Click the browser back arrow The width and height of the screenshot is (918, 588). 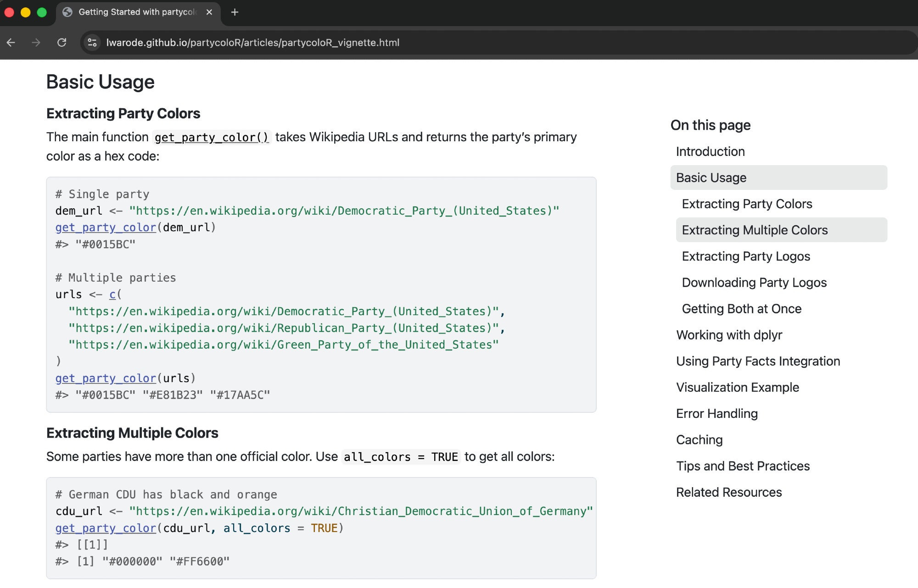[x=11, y=43]
